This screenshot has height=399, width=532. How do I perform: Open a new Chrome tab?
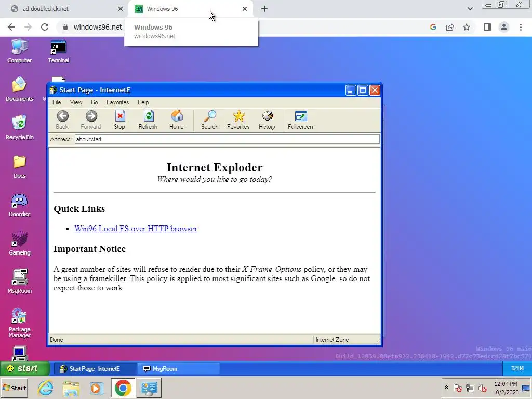coord(264,9)
